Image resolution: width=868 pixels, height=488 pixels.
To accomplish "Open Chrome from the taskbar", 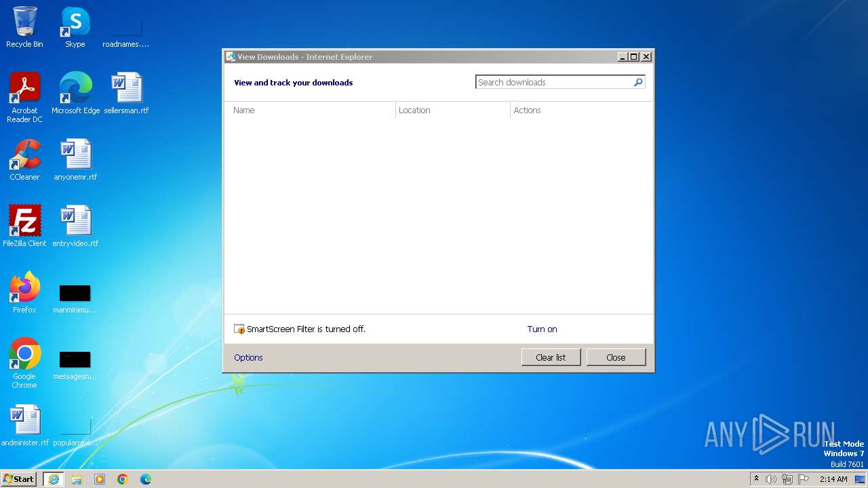I will [123, 479].
